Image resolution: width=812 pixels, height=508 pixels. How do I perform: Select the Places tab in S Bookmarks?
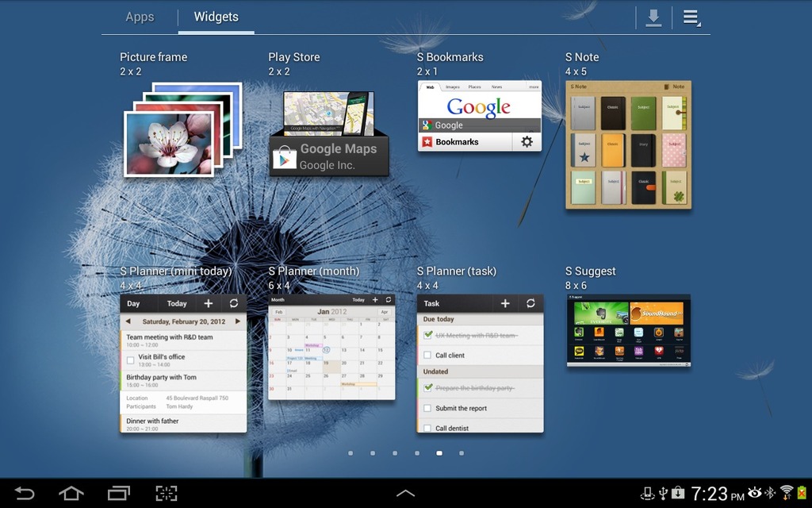(474, 87)
